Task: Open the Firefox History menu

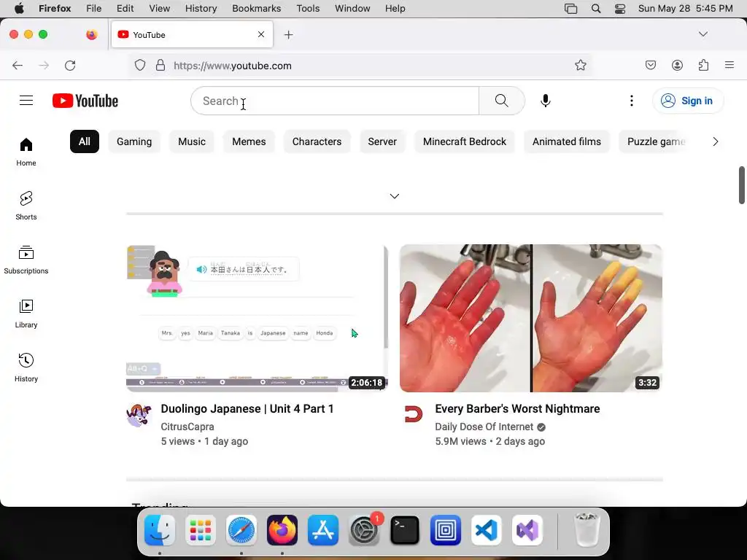Action: click(x=201, y=9)
